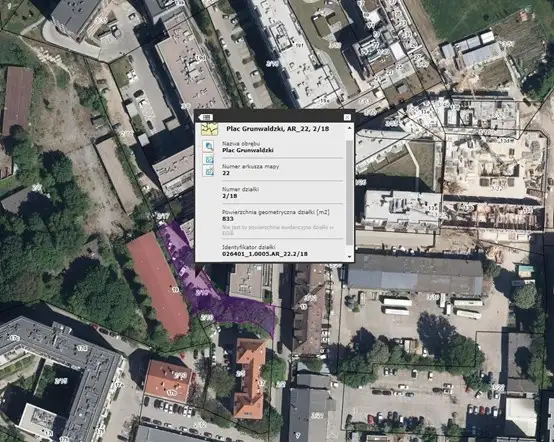Click the title Plac Grunwaldzki, AR_22, 2/18

pos(278,129)
